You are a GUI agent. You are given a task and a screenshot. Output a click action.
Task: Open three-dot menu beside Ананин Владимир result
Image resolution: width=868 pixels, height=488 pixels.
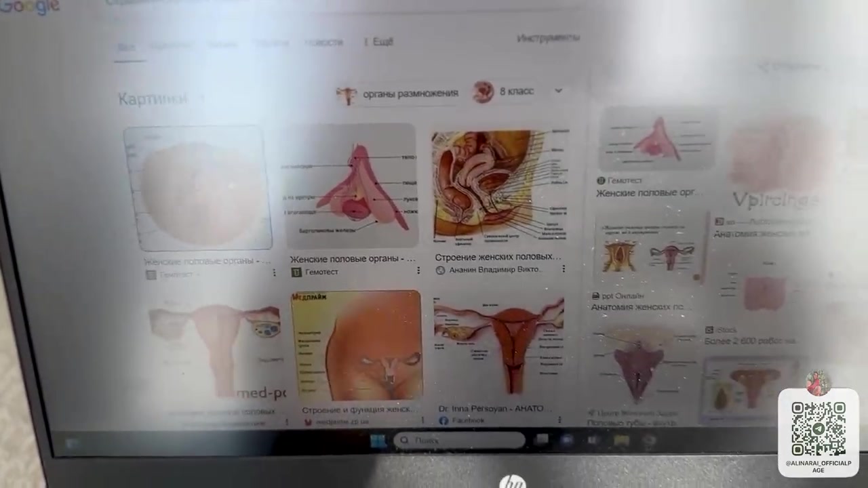tap(564, 270)
